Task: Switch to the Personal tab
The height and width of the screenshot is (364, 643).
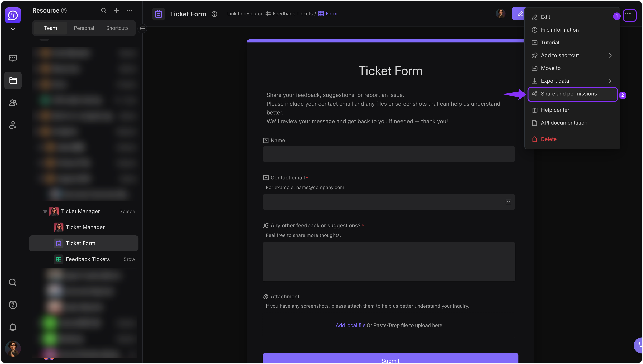Action: (84, 28)
